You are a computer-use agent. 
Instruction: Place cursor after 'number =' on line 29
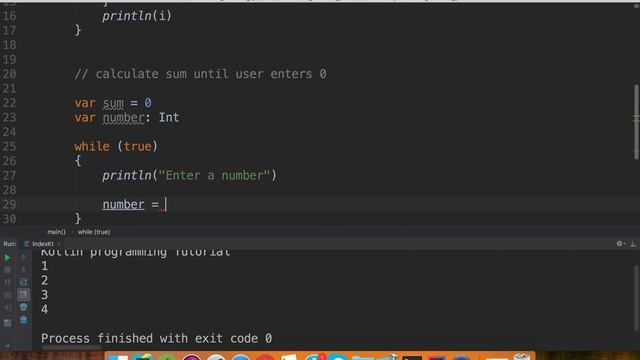(166, 204)
